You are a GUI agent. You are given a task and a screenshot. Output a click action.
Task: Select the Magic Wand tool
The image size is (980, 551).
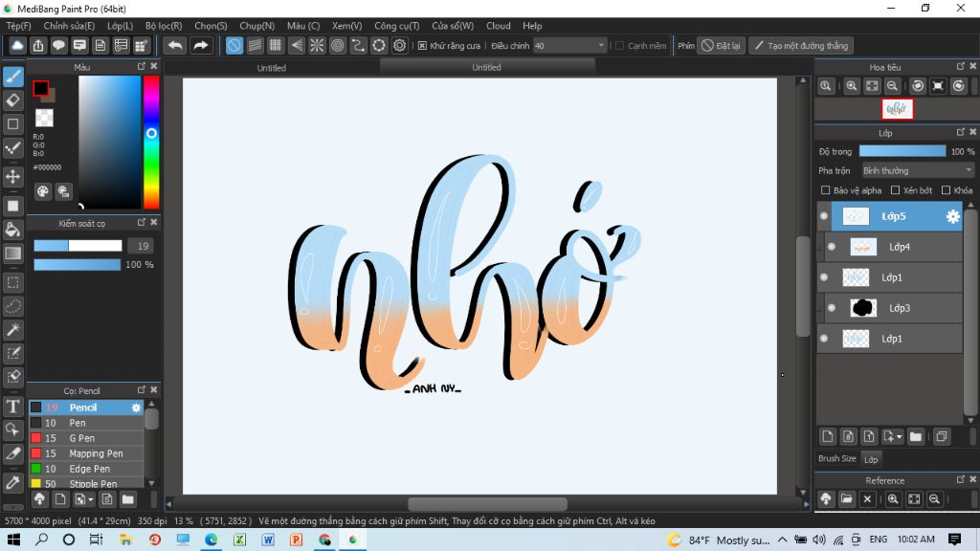13,330
